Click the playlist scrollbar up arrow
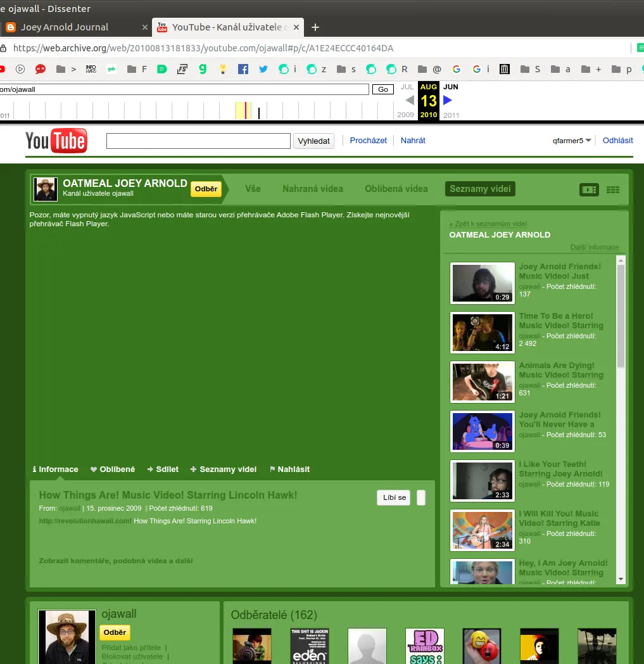 click(x=621, y=260)
